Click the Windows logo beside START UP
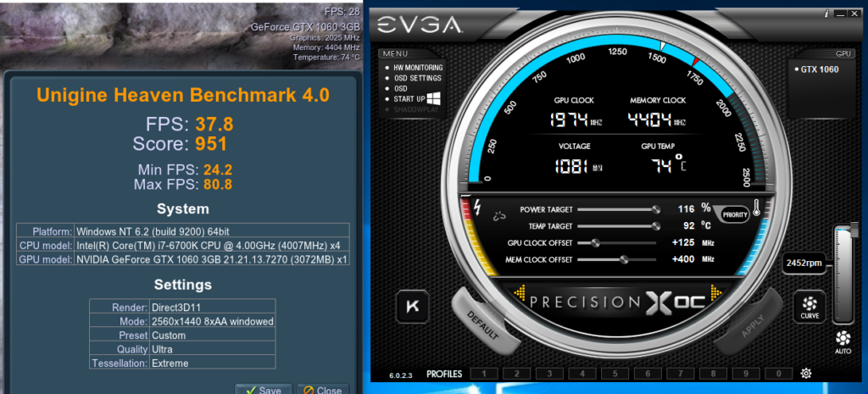Screen dimensions: 868x394 click(434, 98)
